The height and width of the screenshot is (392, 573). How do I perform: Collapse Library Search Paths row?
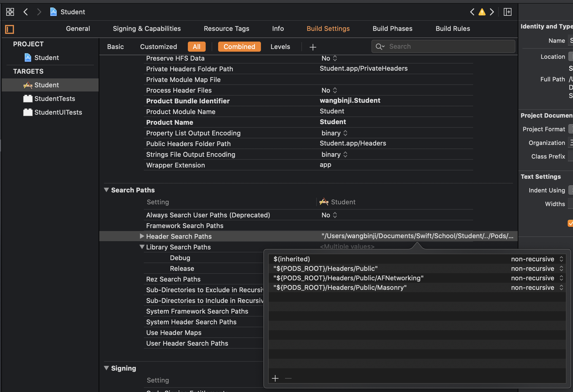142,247
